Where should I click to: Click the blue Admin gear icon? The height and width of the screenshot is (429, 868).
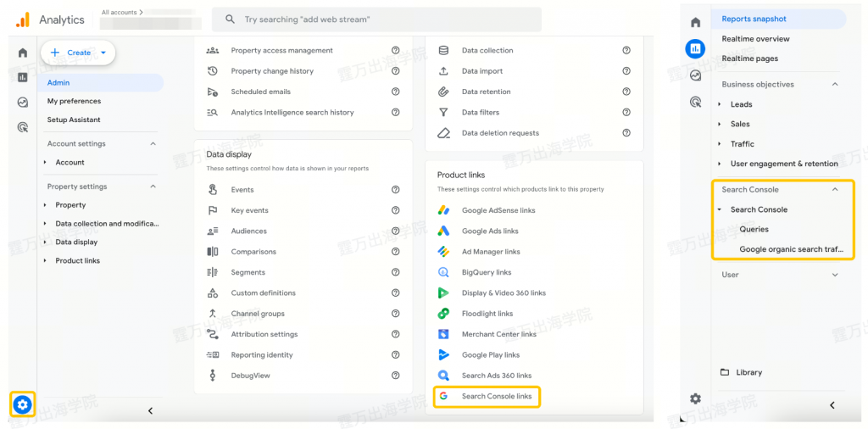click(x=22, y=405)
